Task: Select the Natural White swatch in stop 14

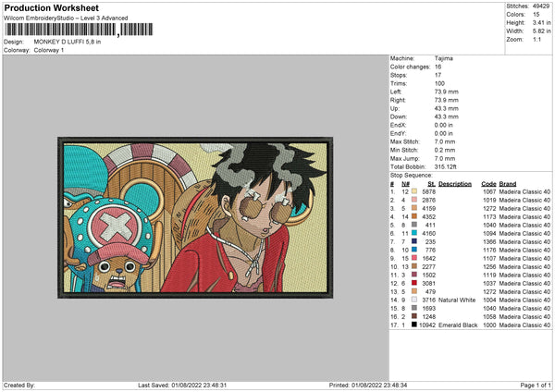Action: point(413,300)
